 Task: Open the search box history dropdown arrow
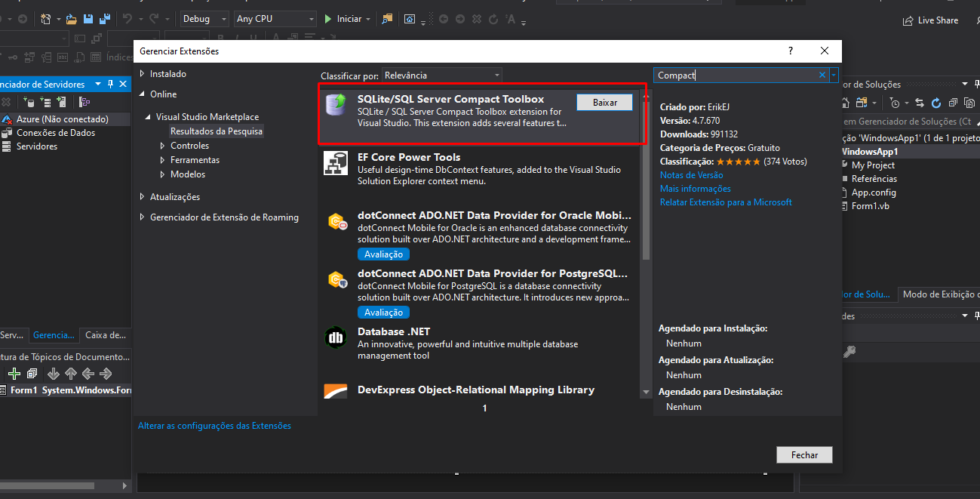(x=833, y=75)
